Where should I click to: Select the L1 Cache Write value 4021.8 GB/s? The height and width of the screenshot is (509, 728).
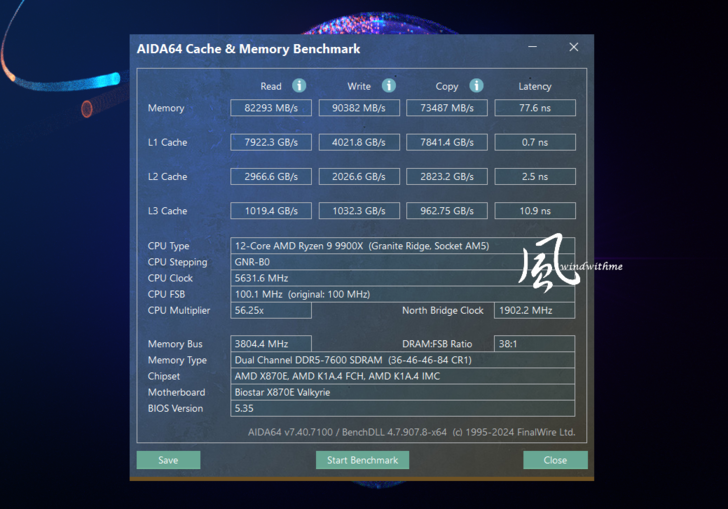(x=359, y=142)
